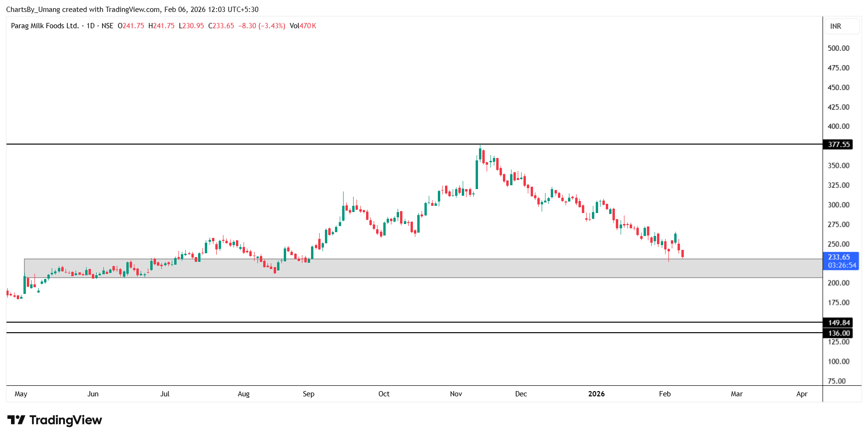Click the Dec label on the time axis

tap(521, 394)
